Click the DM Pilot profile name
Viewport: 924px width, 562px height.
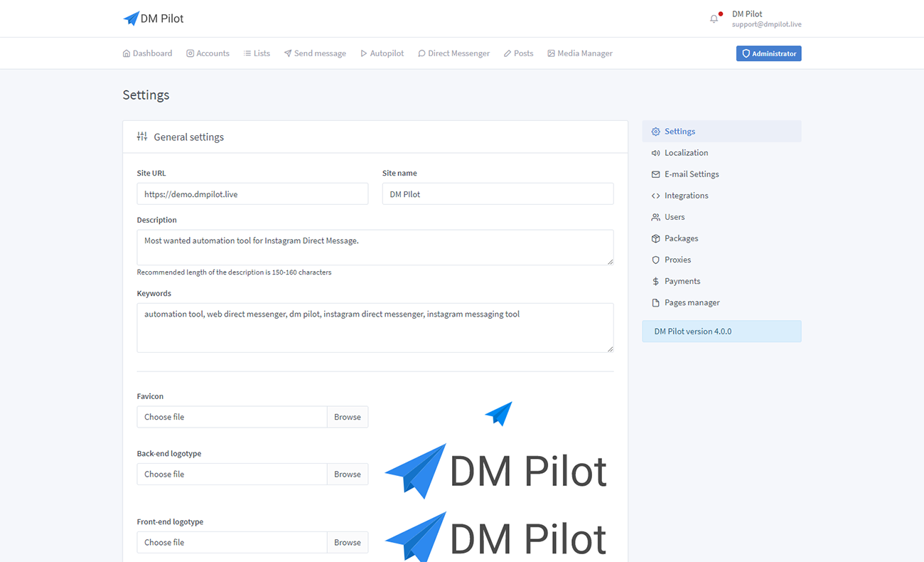click(747, 14)
